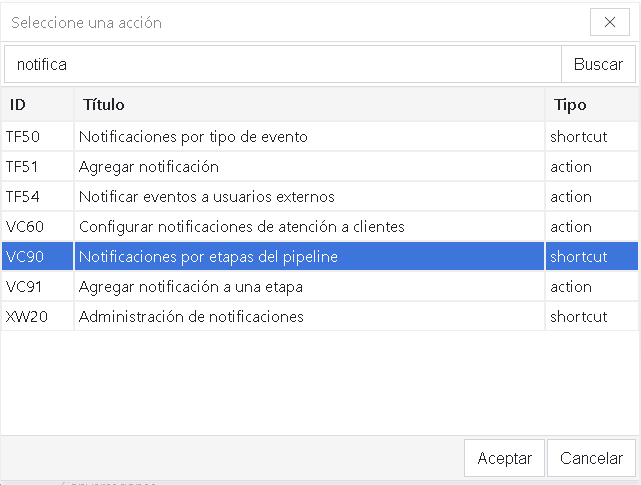Viewport: 641px width, 485px height.
Task: Click the XW20 ID cell
Action: coord(25,317)
